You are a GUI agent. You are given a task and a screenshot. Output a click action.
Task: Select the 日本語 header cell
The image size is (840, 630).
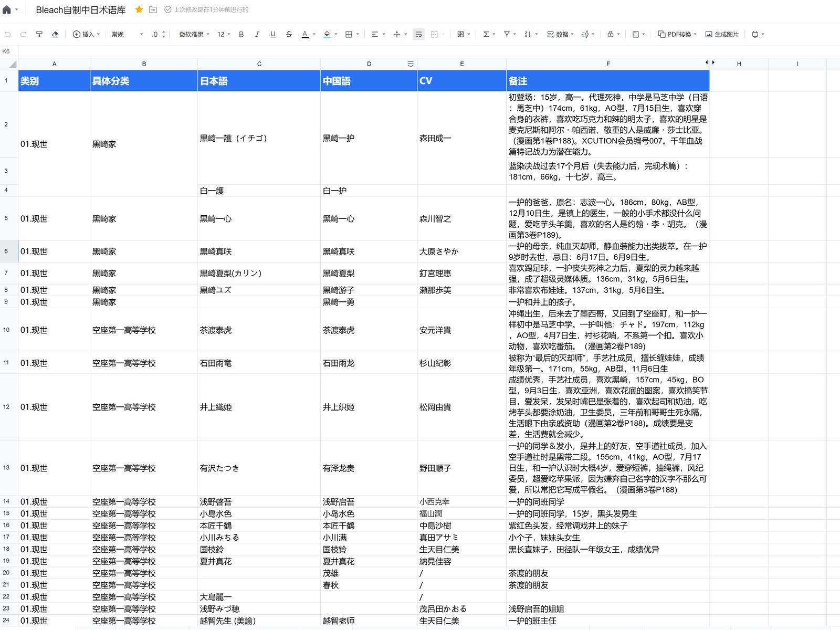[259, 81]
